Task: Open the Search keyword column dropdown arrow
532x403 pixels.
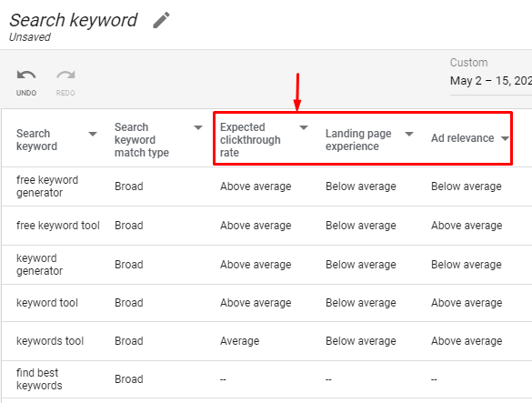Action: pos(93,134)
